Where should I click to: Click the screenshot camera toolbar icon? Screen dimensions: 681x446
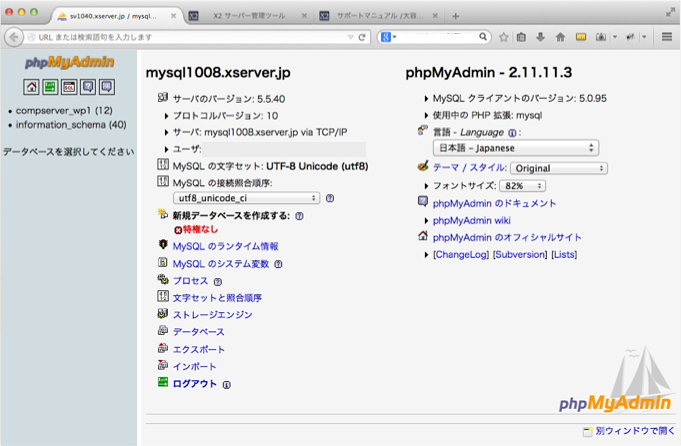(x=601, y=37)
